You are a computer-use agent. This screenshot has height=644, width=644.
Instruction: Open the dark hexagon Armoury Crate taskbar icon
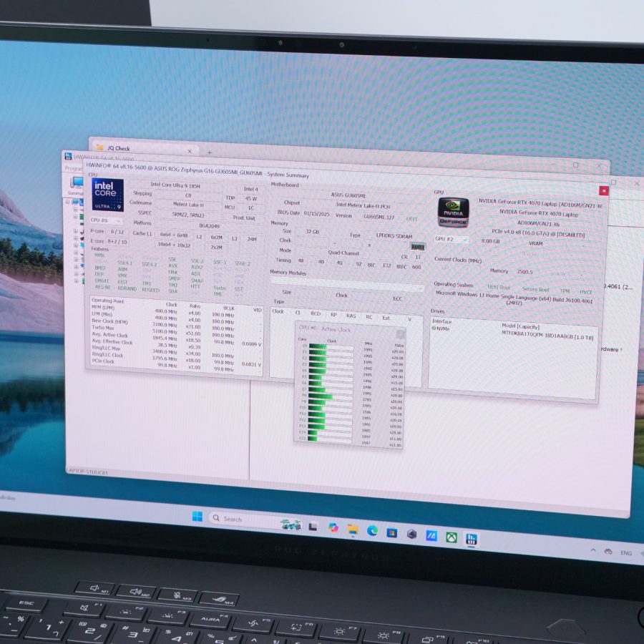[x=412, y=534]
